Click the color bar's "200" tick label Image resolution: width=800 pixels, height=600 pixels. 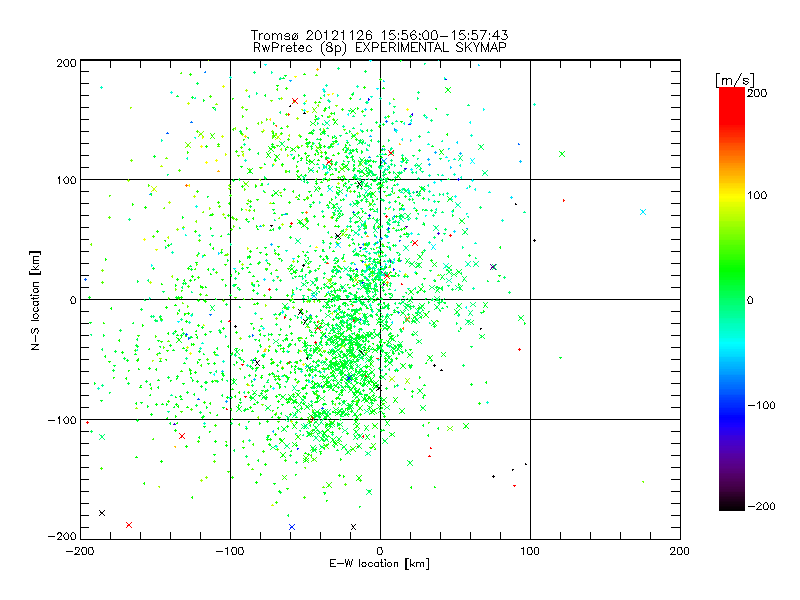click(x=757, y=93)
